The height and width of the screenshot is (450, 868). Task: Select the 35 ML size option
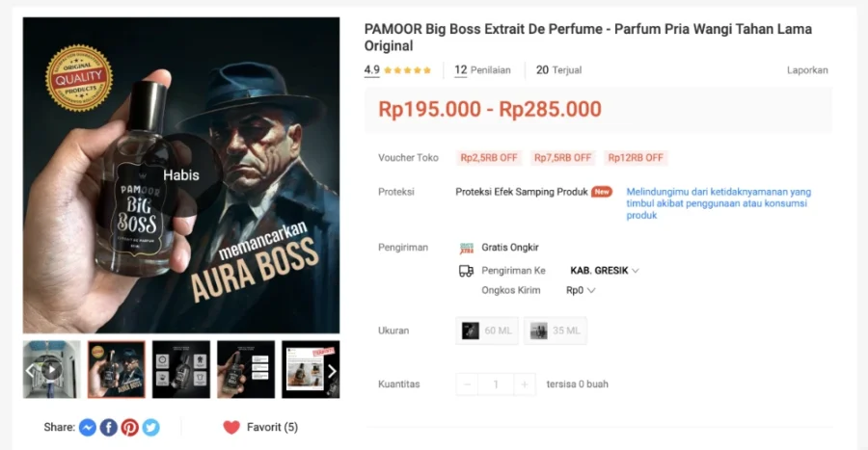pyautogui.click(x=556, y=331)
